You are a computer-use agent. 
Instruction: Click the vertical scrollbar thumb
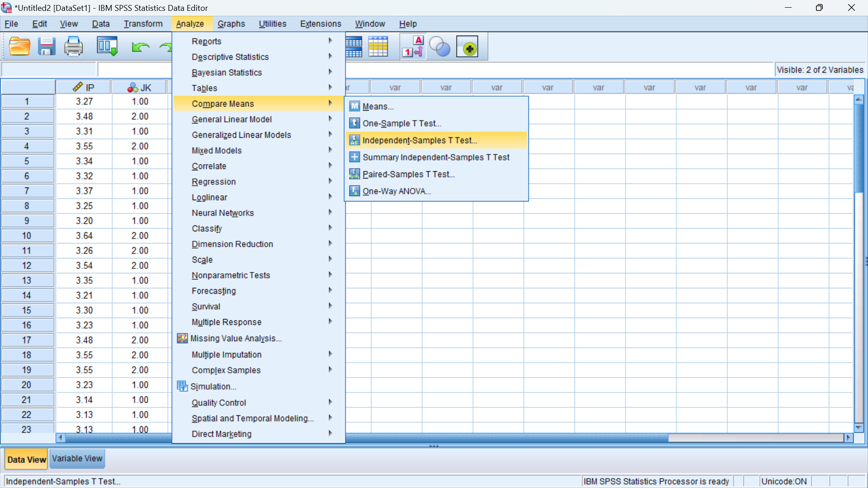(859, 148)
